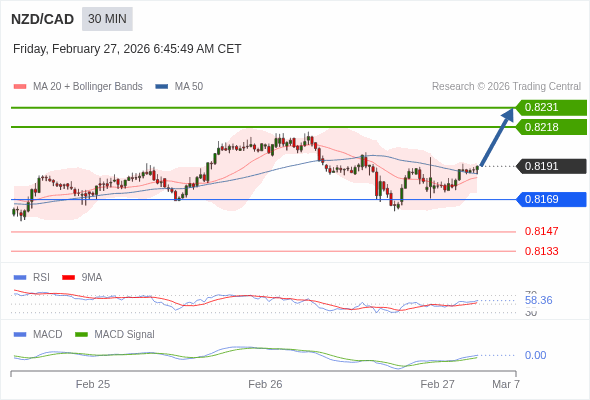Click the 9MA legend label
The height and width of the screenshot is (400, 590).
pyautogui.click(x=92, y=278)
